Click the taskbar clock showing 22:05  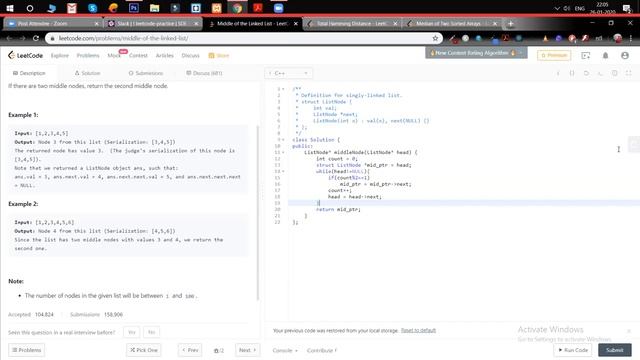point(602,8)
